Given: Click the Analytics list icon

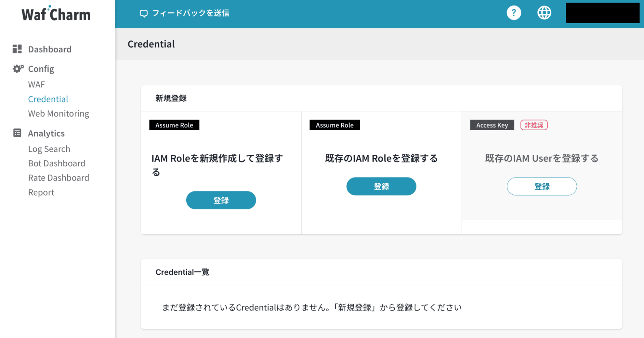Looking at the screenshot, I should [17, 133].
